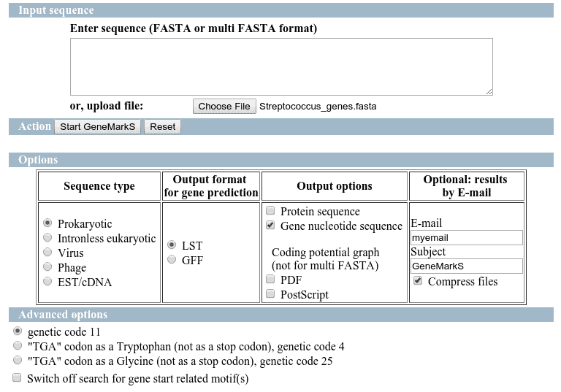Enable PDF coding potential graph
Image resolution: width=561 pixels, height=392 pixels.
pos(271,279)
